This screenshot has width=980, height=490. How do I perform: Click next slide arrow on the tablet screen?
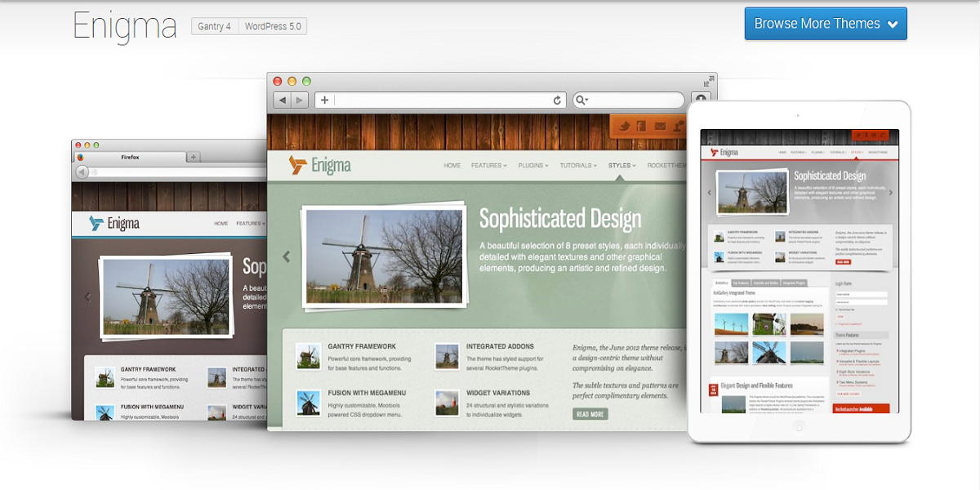(x=890, y=193)
